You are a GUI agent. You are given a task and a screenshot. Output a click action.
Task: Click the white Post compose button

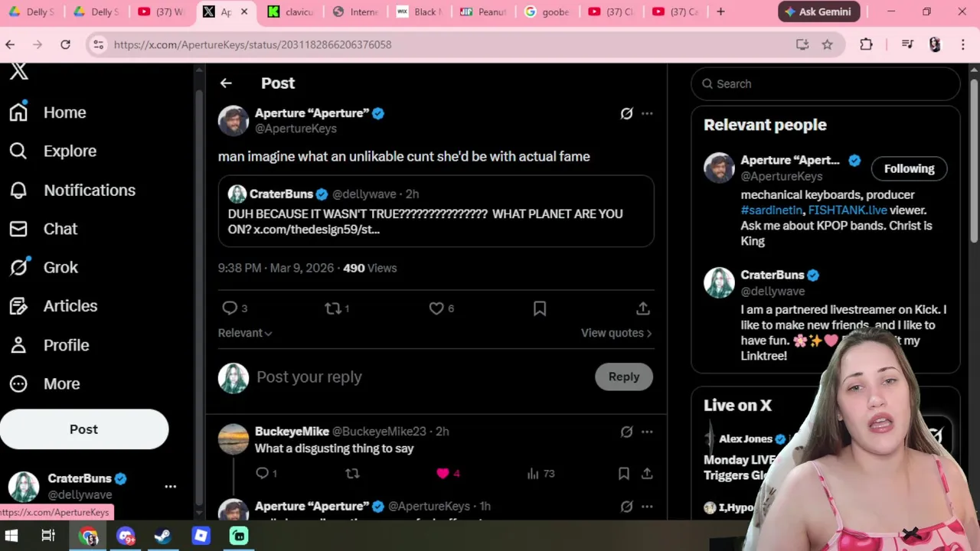(x=84, y=429)
